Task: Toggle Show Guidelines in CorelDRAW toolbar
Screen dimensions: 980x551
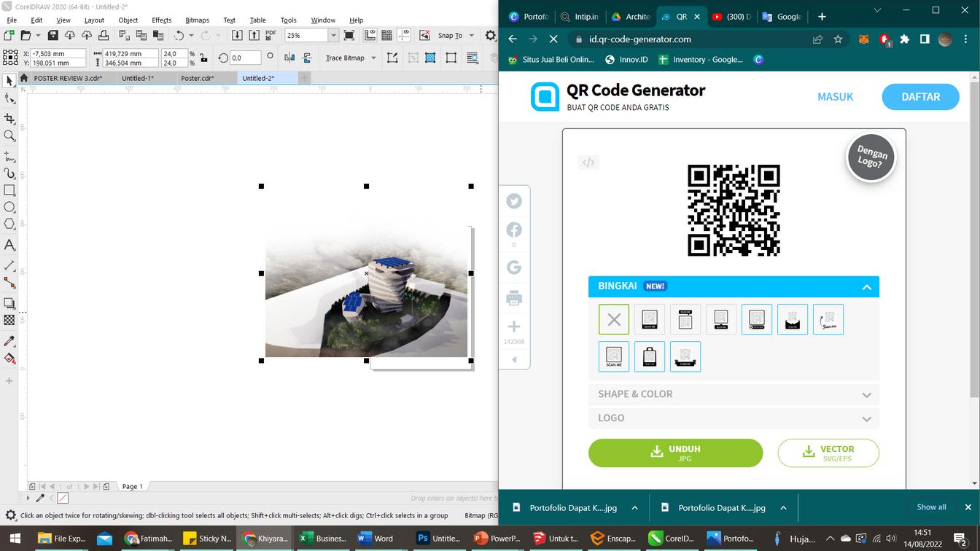Action: click(x=403, y=35)
